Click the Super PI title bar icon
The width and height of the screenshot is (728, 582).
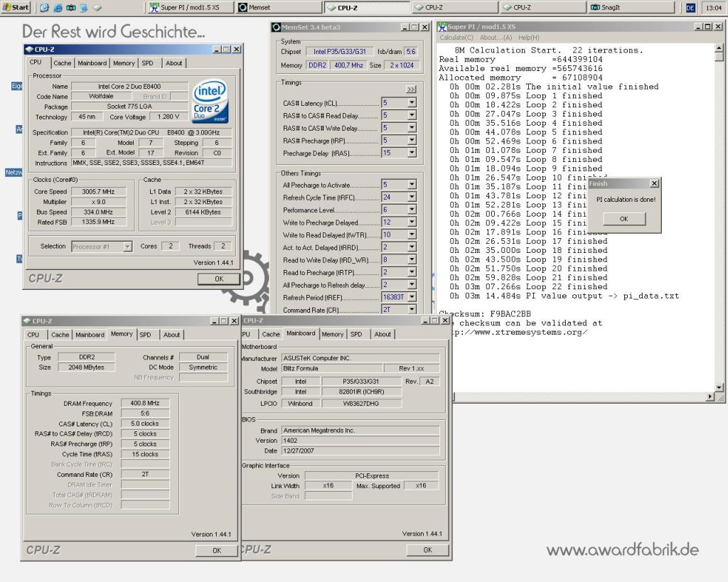[x=442, y=26]
